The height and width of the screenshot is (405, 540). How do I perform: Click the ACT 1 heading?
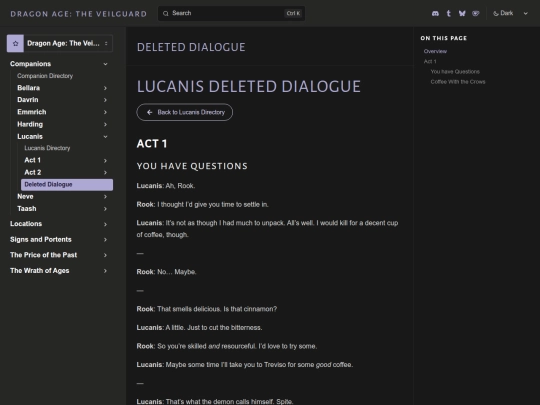[x=152, y=144]
